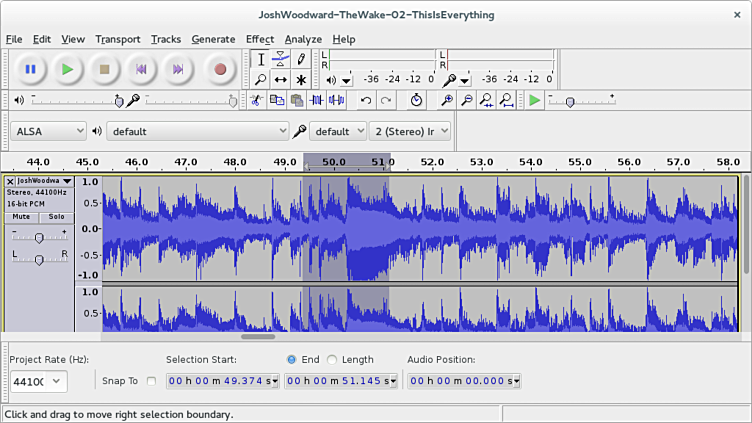Click the Undo arrow icon
Viewport: 752px width, 423px height.
366,100
